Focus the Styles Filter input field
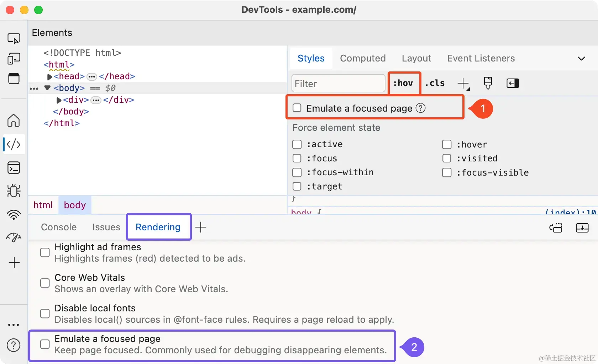 tap(339, 84)
